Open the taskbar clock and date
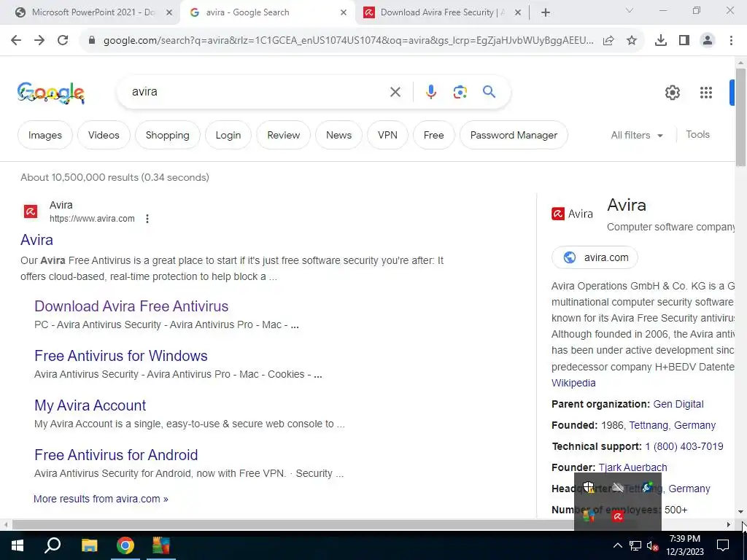This screenshot has width=747, height=560. pos(684,545)
